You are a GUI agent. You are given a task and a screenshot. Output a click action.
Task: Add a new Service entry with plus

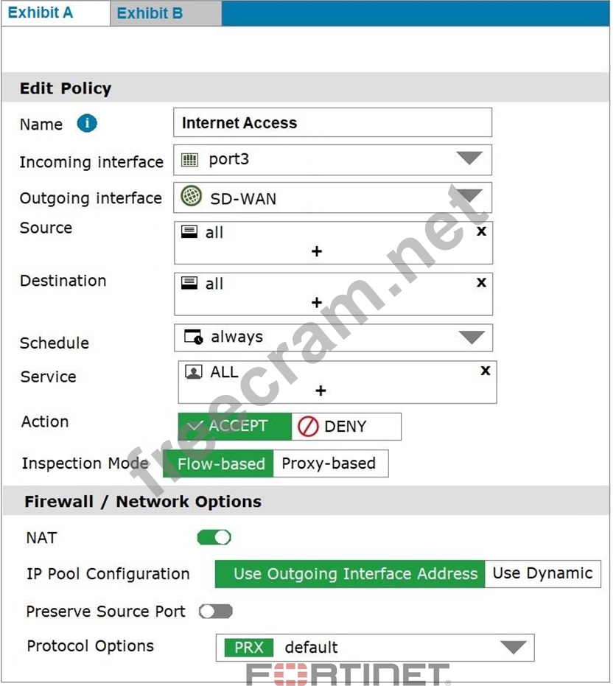coord(321,391)
